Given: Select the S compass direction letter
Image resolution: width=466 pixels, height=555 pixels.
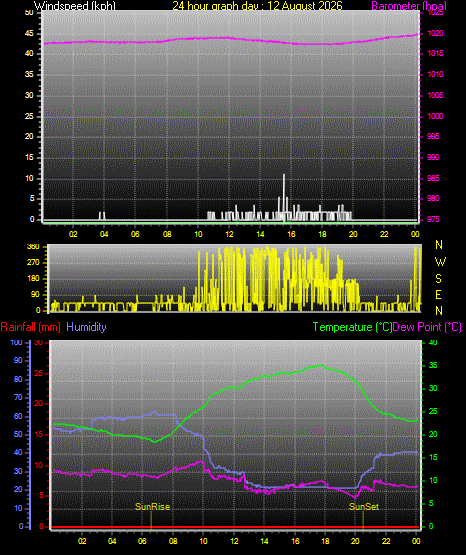Looking at the screenshot, I should pos(439,279).
